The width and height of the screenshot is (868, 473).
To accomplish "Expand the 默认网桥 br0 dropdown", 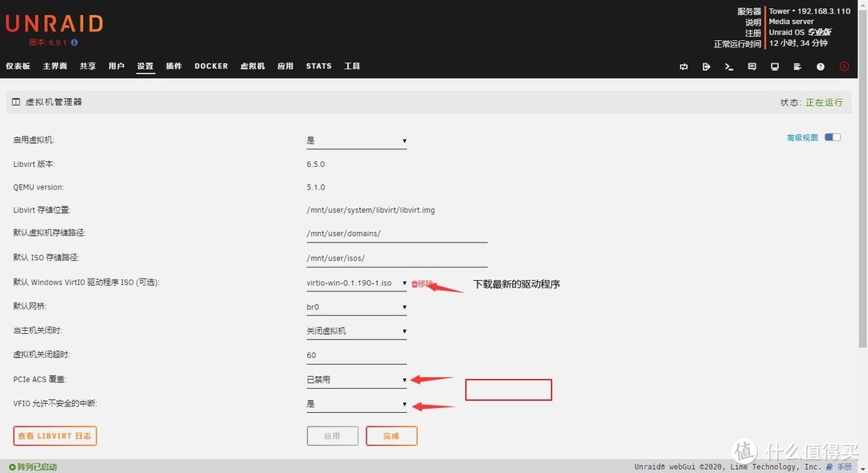I will [x=356, y=307].
